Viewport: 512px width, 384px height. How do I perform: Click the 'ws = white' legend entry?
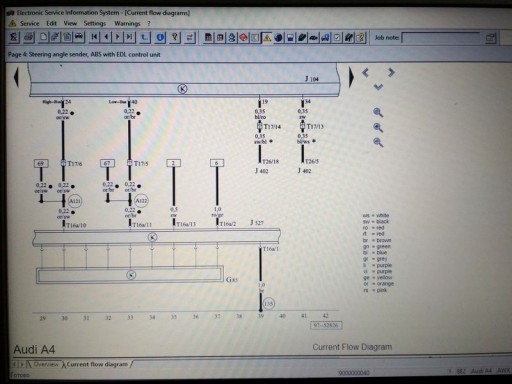[x=376, y=215]
